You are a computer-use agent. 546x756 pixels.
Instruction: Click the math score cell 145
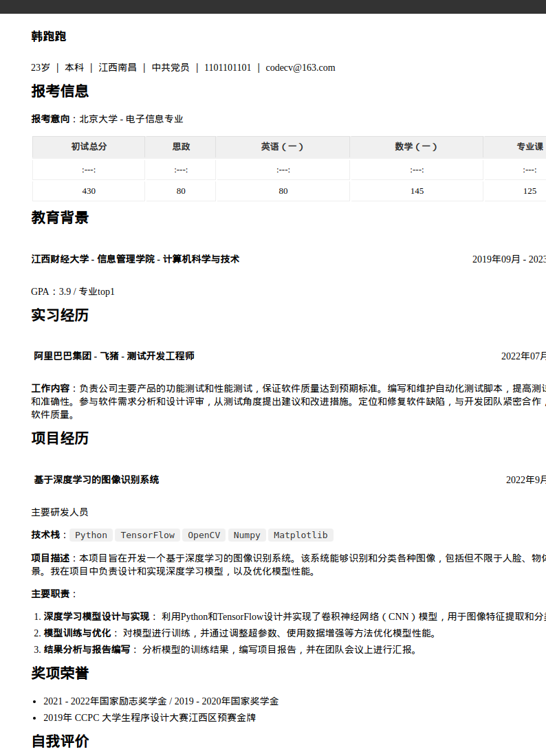tap(417, 191)
